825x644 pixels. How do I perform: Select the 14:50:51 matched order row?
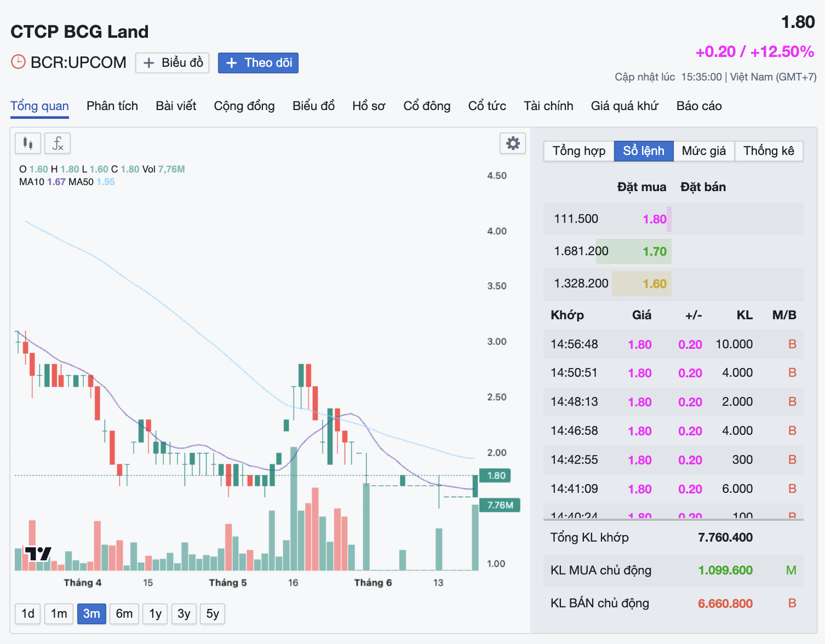point(673,373)
